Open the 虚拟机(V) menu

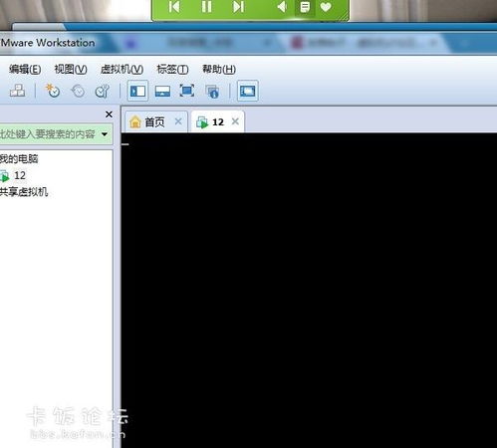122,70
